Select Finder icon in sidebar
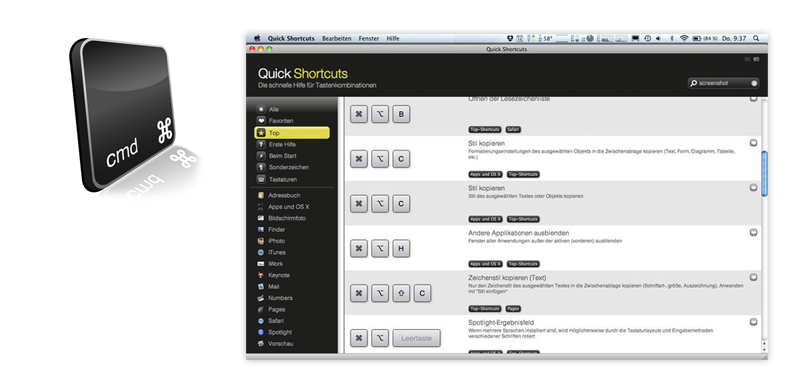Screen dimensions: 800x390 (261, 230)
